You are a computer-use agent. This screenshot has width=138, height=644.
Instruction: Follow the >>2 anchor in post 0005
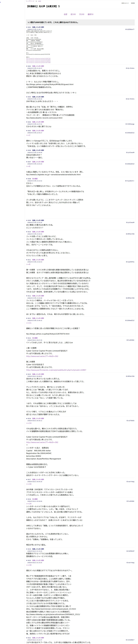[28, 135]
